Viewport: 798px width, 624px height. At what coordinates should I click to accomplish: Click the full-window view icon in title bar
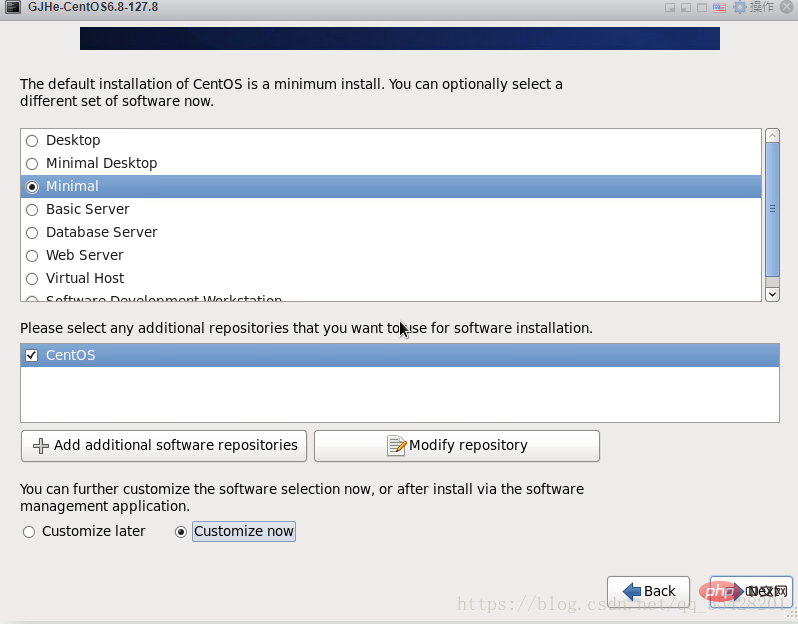[x=702, y=8]
